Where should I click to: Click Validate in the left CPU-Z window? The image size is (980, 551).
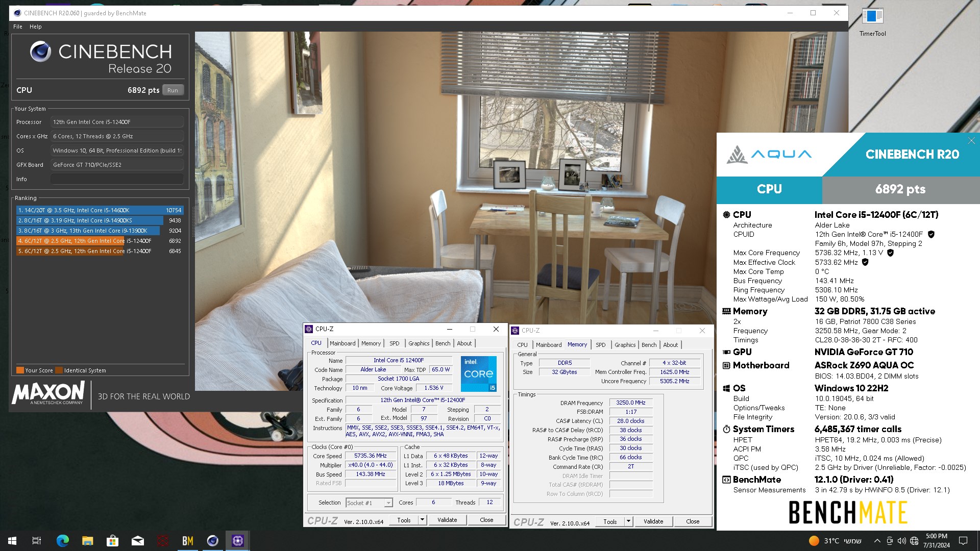click(447, 520)
